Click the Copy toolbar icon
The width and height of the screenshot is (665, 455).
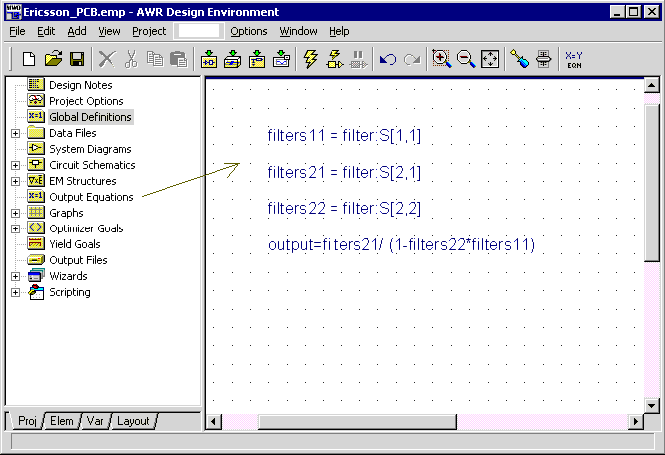(x=155, y=59)
